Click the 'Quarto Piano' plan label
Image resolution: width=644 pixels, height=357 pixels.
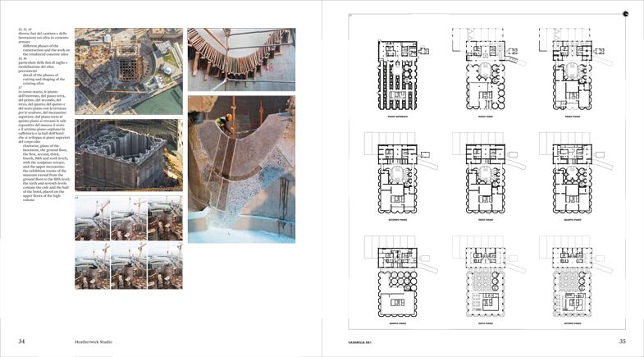click(573, 220)
